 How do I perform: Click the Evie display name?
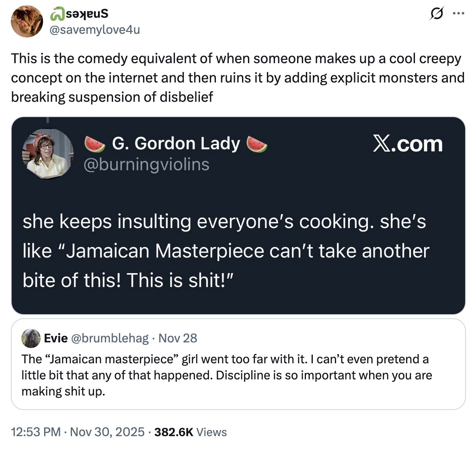point(55,338)
